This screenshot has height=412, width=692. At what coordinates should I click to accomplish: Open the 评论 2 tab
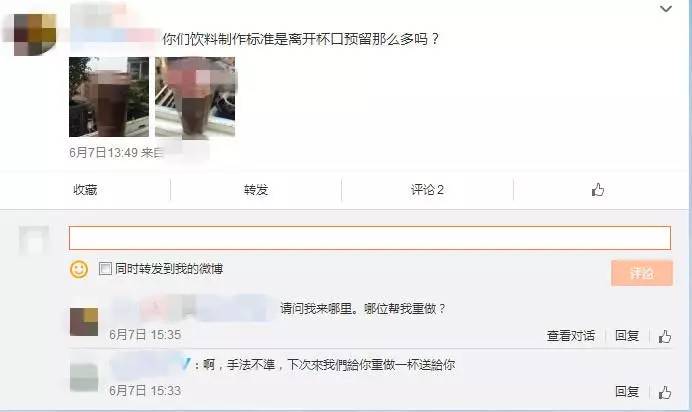tap(427, 190)
